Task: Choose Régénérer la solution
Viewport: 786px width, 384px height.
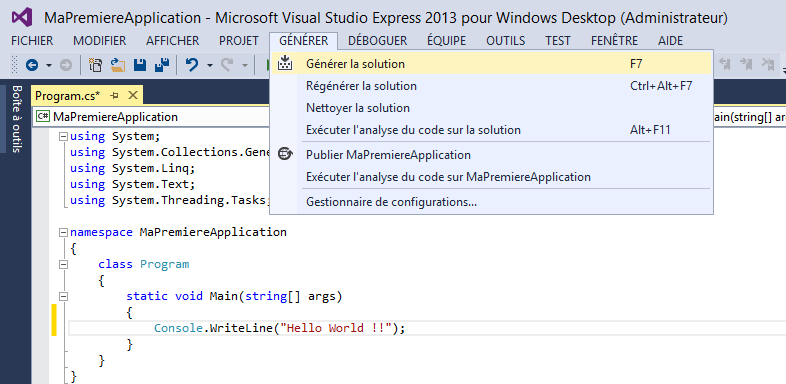Action: 491,86
